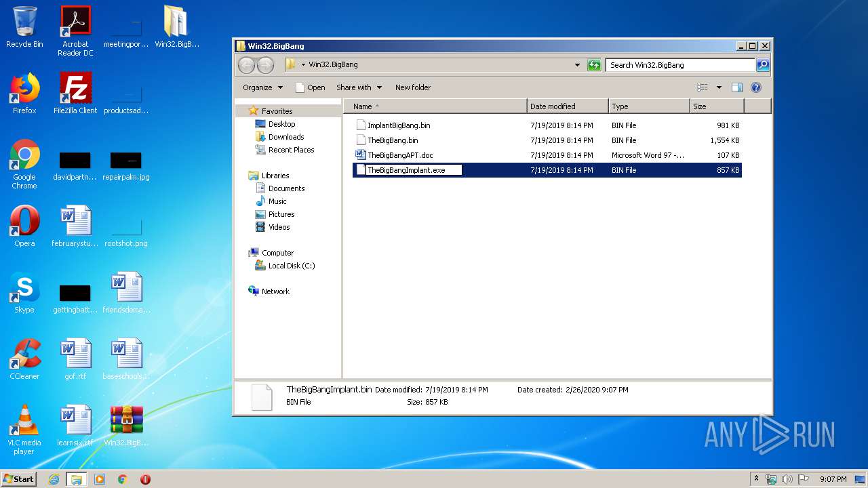Select friendsdema... Word document on desktop
Viewport: 868px width, 488px height.
point(126,293)
